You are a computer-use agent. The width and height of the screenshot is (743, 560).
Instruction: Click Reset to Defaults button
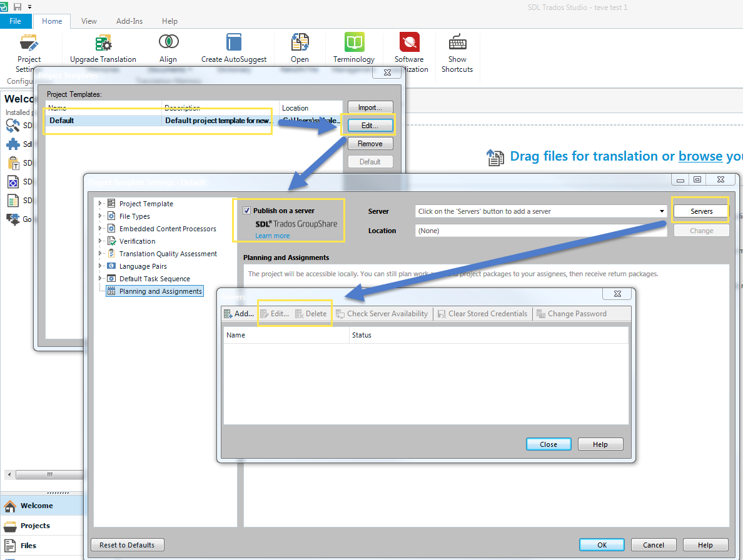pyautogui.click(x=127, y=545)
